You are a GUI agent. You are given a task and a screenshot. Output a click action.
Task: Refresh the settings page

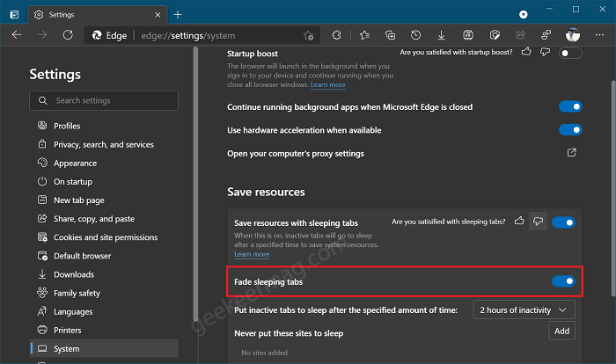pyautogui.click(x=68, y=35)
